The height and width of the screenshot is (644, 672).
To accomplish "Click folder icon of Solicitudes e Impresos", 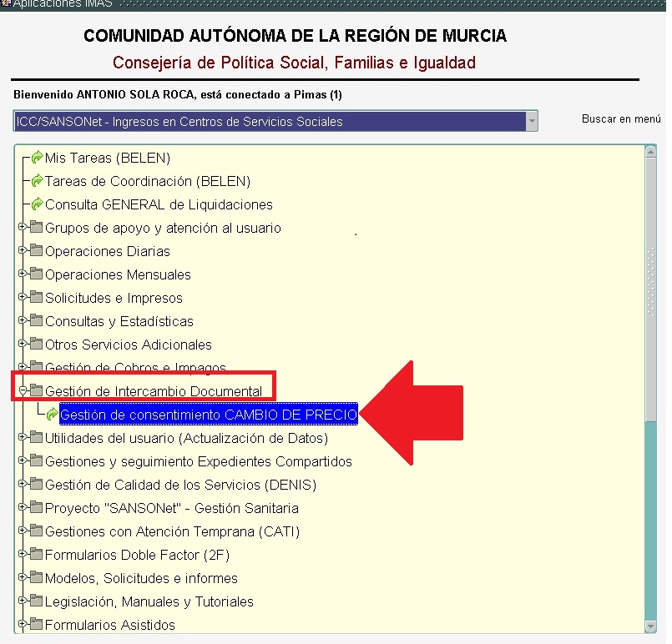I will [x=36, y=298].
